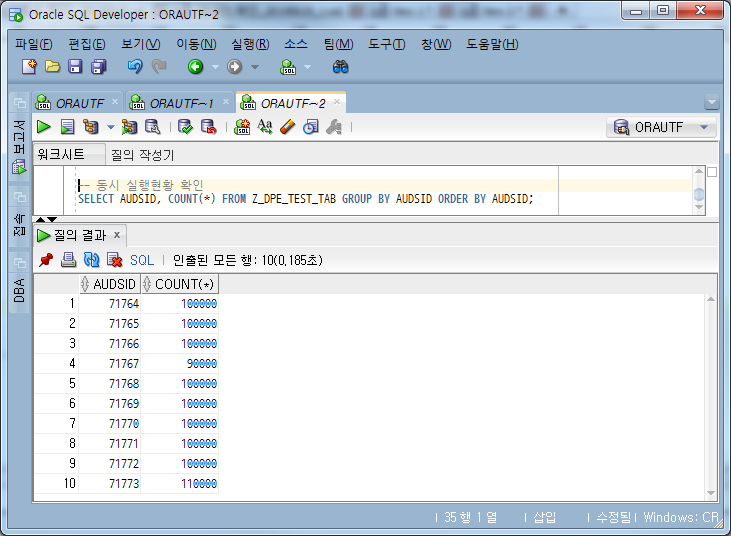Expand editor pane with down splitter arrow

tap(52, 220)
